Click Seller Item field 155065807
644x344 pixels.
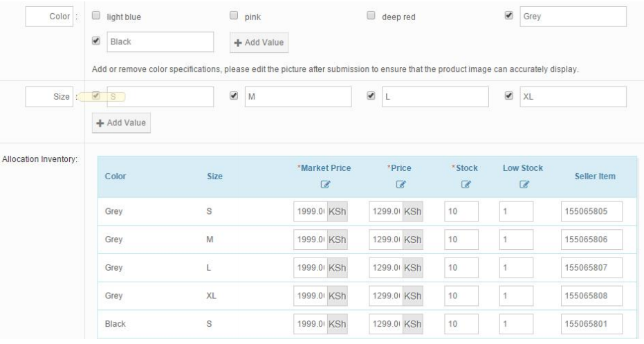(591, 267)
